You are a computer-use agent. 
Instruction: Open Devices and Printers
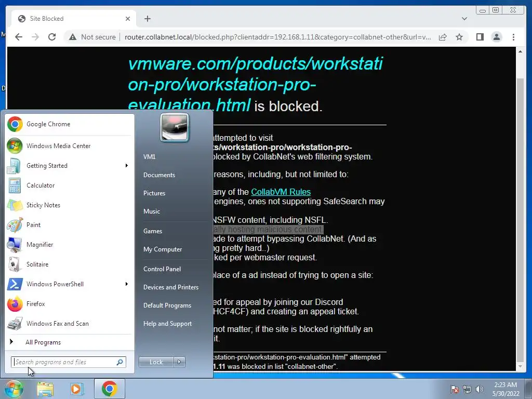(171, 287)
